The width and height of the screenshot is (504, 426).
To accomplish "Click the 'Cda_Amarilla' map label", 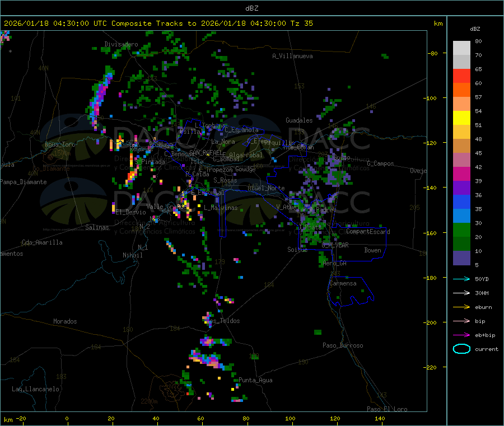I will click(42, 242).
